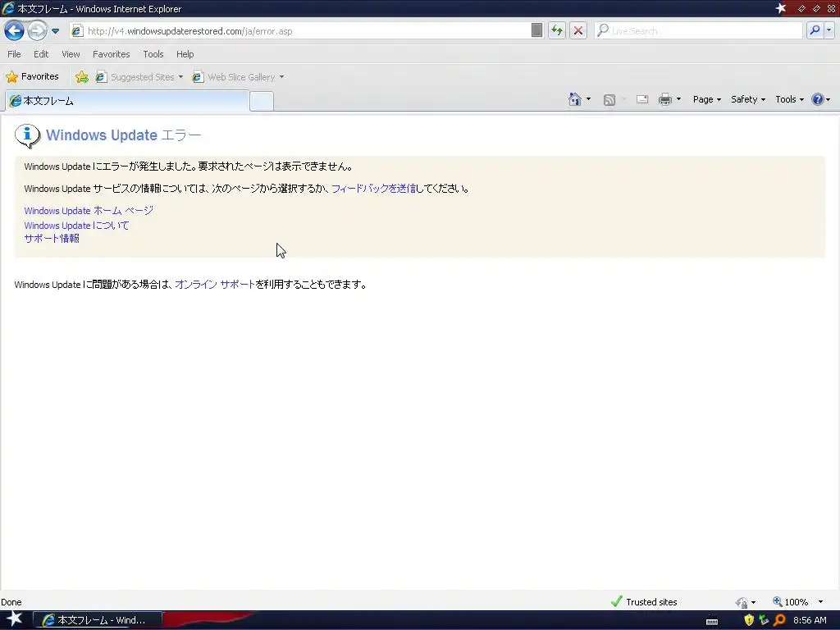Click the サポート情報 link
The image size is (840, 630).
point(52,239)
